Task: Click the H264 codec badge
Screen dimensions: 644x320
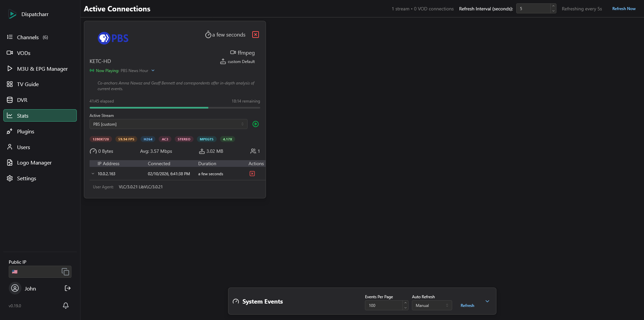Action: pos(148,139)
